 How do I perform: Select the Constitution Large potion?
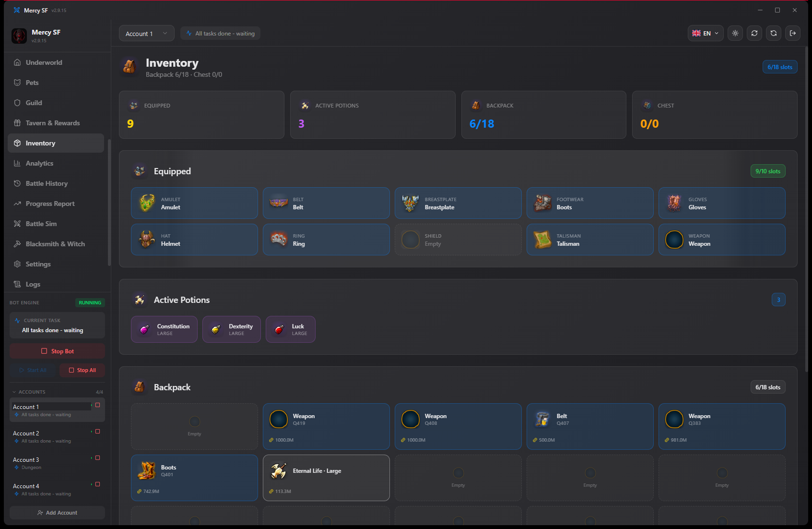pos(164,329)
